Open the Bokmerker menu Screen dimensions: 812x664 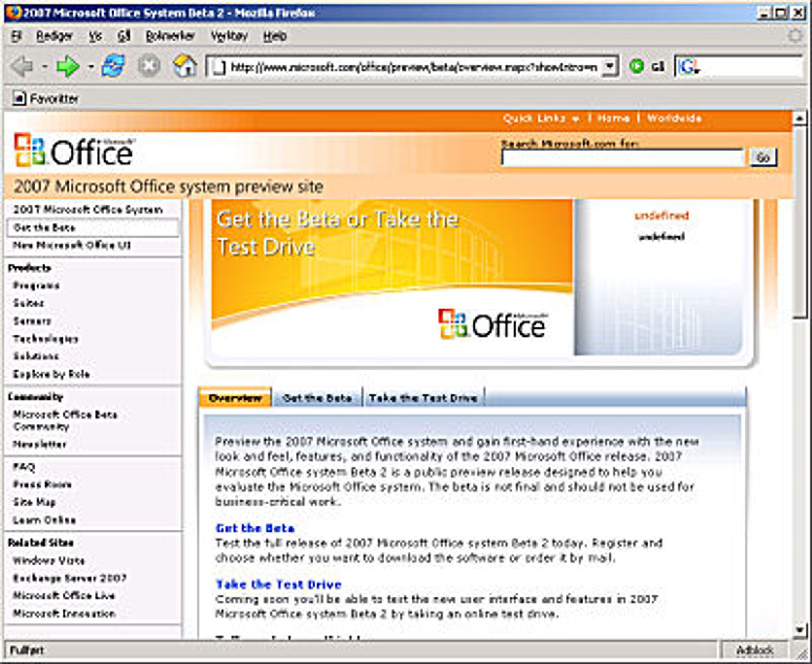pyautogui.click(x=170, y=36)
